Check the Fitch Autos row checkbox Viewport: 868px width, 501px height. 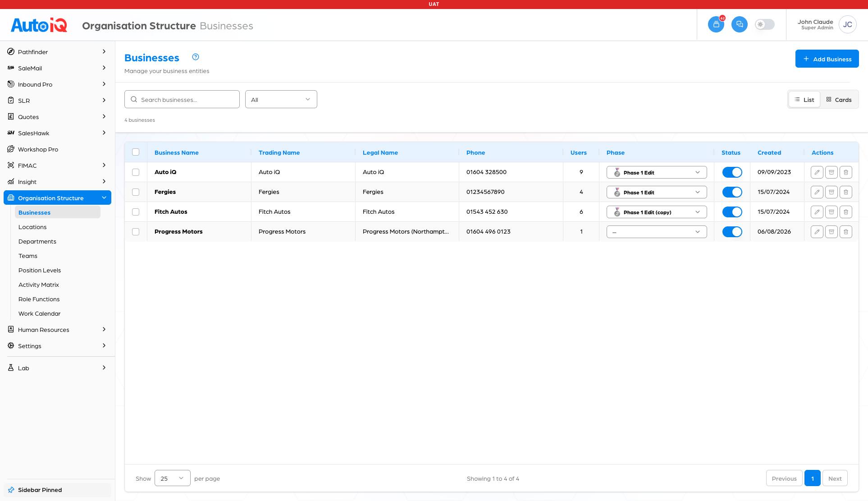136,212
